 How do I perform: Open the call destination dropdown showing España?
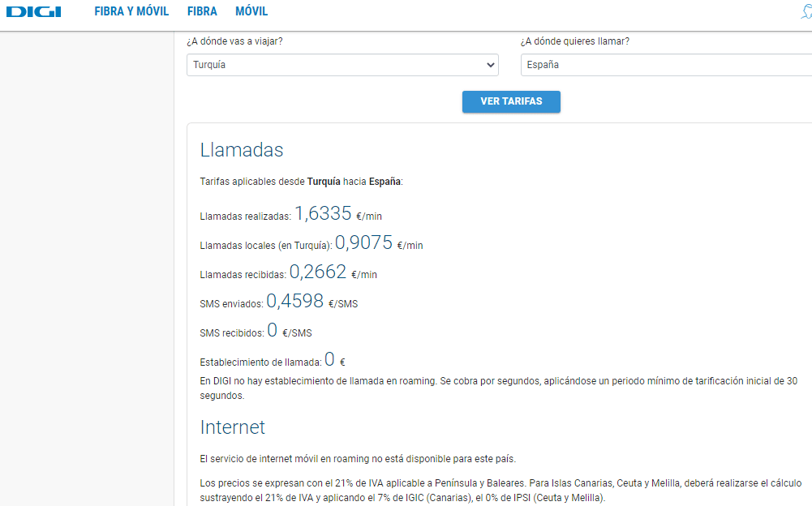tap(665, 65)
